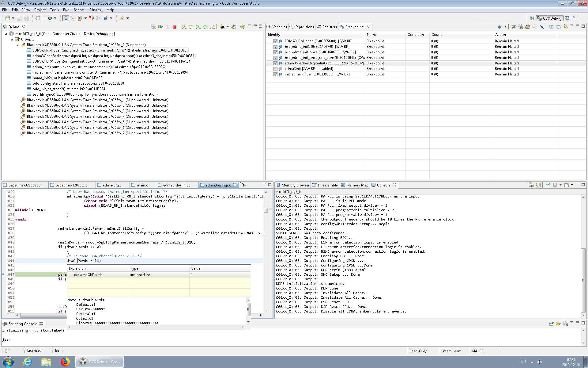Click Expand All in Breakpoints view
The height and width of the screenshot is (368, 588).
[551, 27]
